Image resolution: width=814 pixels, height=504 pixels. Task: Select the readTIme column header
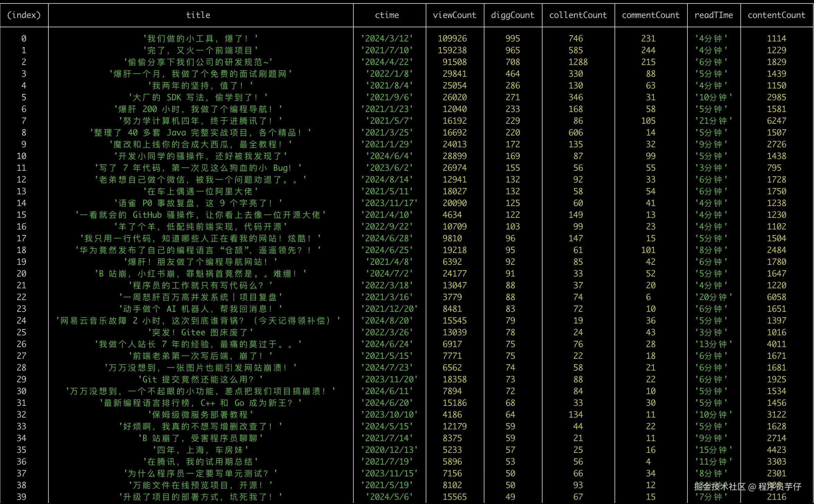(713, 15)
